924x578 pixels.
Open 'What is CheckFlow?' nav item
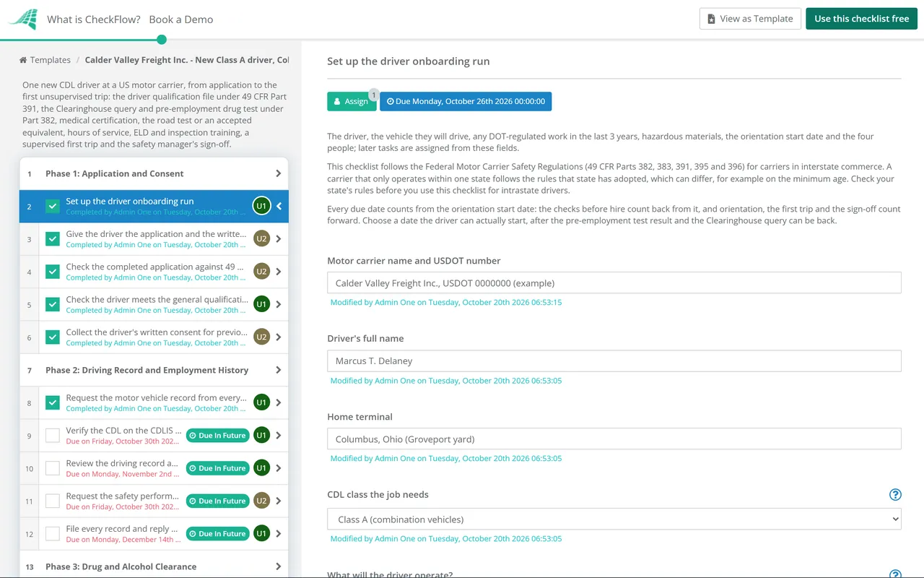94,20
